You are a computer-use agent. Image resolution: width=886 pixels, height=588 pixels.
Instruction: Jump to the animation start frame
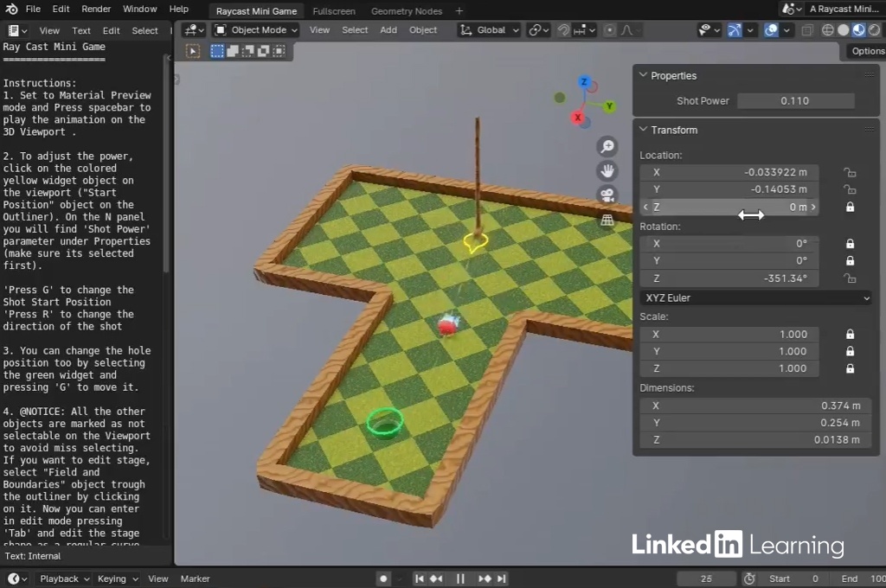tap(420, 578)
